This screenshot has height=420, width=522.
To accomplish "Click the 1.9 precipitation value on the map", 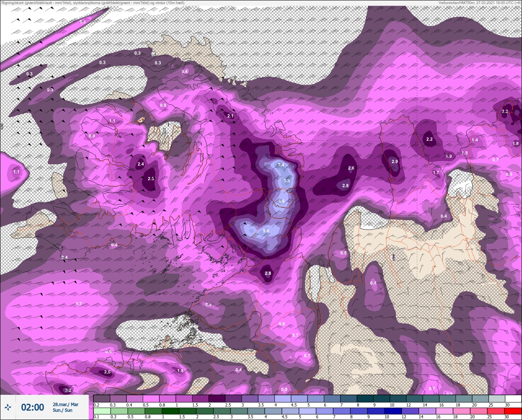I will point(449,156).
